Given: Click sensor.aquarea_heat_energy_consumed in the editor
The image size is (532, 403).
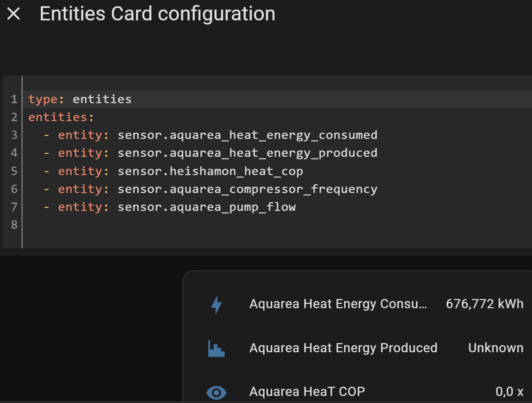Looking at the screenshot, I should point(247,135).
